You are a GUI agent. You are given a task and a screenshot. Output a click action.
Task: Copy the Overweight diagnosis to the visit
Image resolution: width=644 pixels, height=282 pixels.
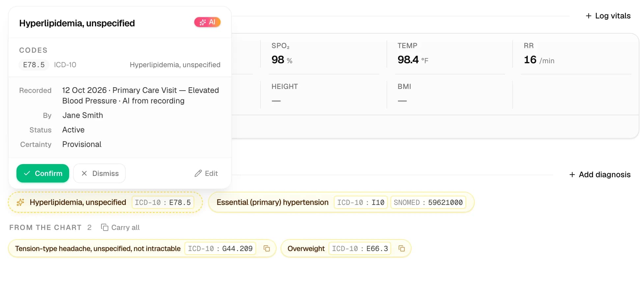click(x=401, y=248)
